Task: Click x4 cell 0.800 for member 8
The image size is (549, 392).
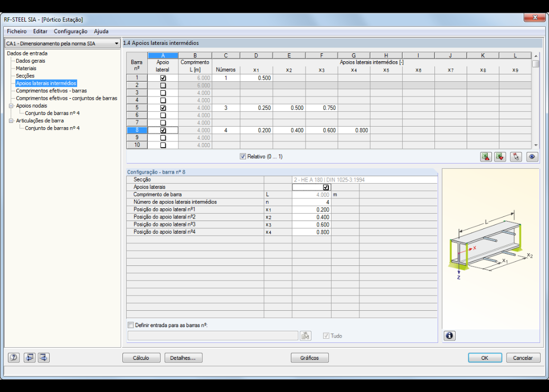Action: coord(354,130)
